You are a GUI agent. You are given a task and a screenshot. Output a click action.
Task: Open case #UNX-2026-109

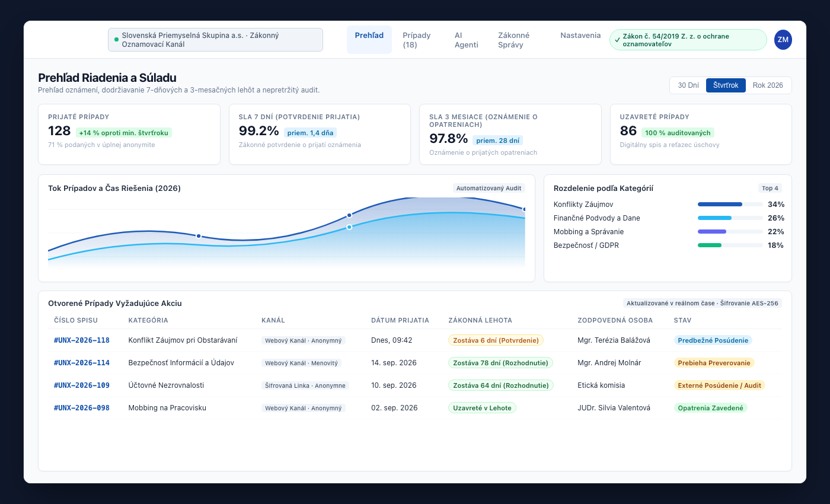tap(82, 385)
